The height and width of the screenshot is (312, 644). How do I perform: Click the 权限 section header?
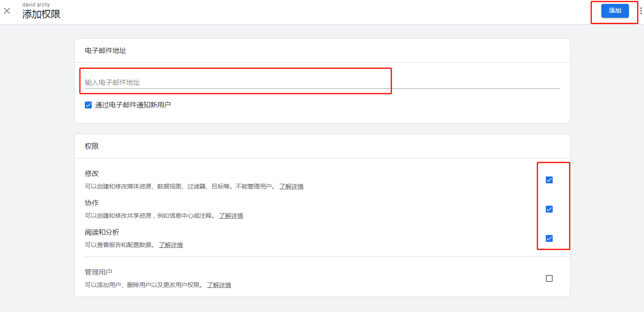pos(92,146)
